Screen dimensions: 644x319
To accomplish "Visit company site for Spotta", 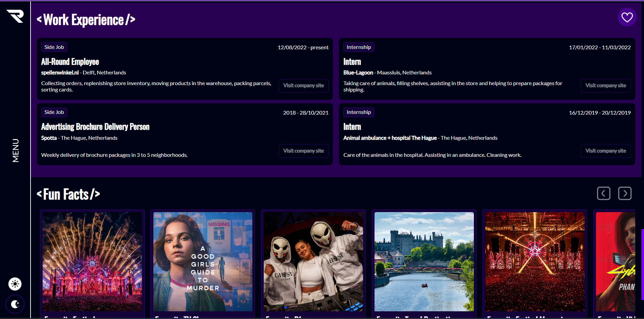I will 303,151.
